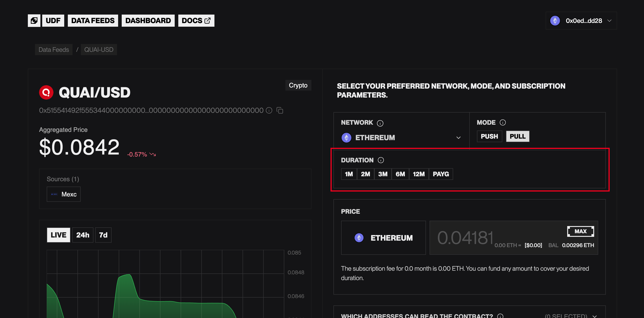644x318 pixels.
Task: Click the MAX amount button
Action: point(580,231)
